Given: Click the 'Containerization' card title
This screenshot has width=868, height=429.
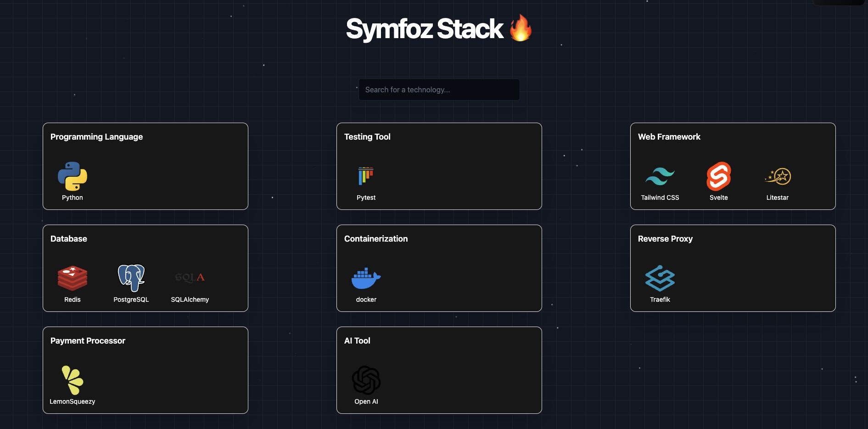Looking at the screenshot, I should tap(376, 239).
